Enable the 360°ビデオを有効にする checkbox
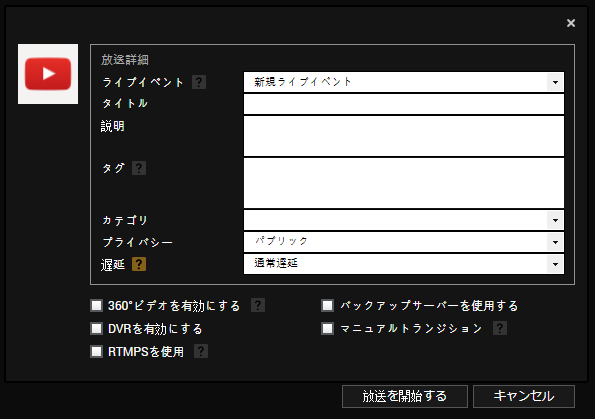 96,305
